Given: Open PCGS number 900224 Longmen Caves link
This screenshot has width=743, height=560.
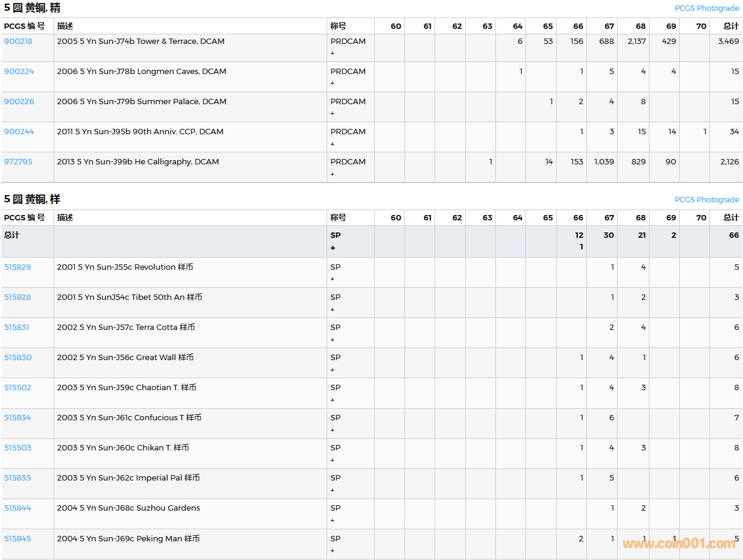Looking at the screenshot, I should [19, 72].
